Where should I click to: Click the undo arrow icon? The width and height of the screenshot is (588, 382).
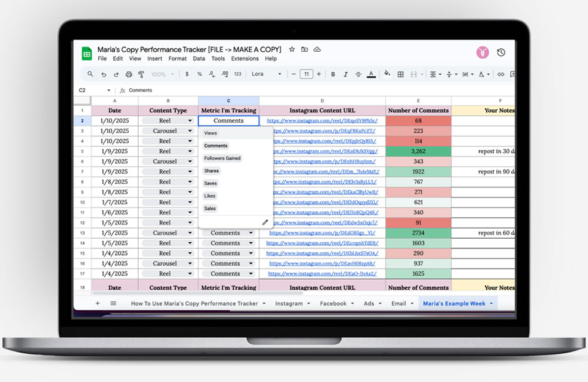103,75
